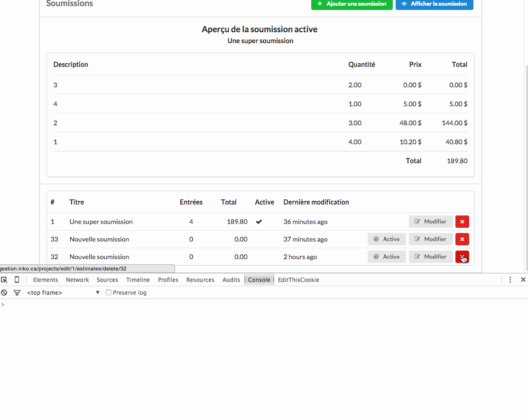Click the 'Titre' column header

coord(77,202)
